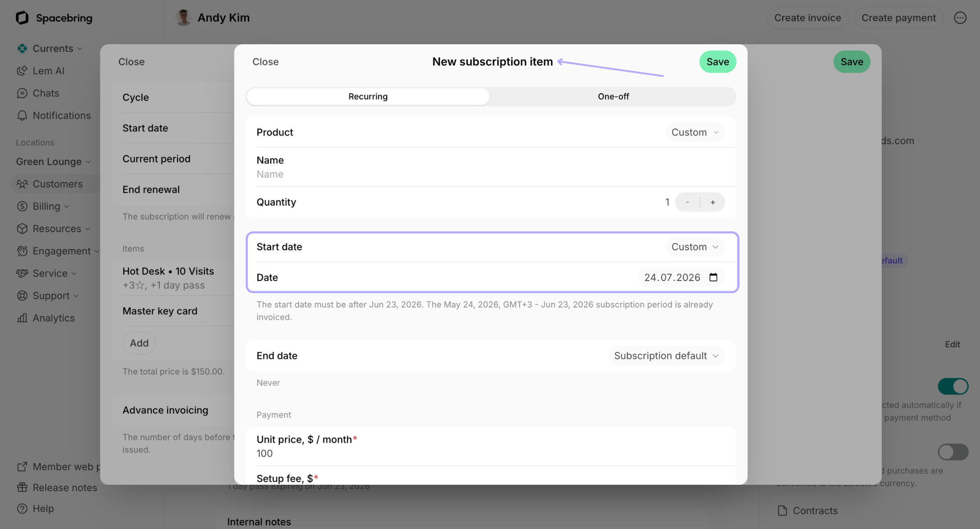Toggle the disabled gray switch on right panel
The height and width of the screenshot is (529, 980).
click(x=953, y=452)
